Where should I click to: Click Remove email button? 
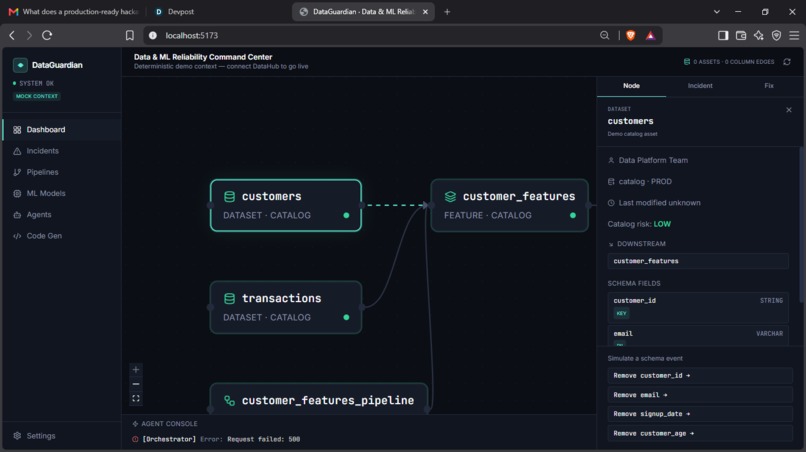699,395
